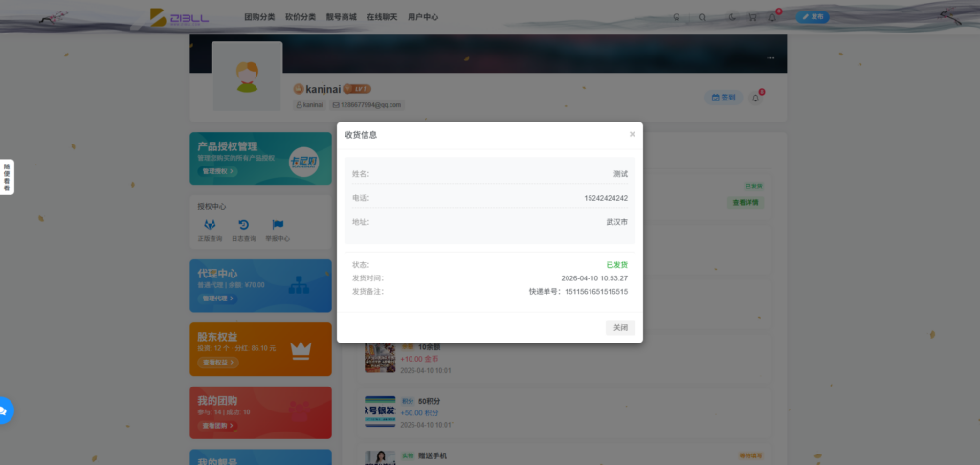Open 在线聊天 from the navigation bar
This screenshot has width=980, height=465.
tap(382, 17)
